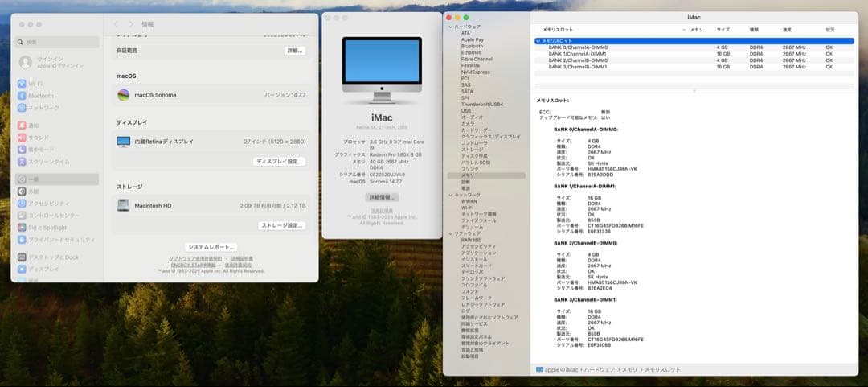Screen dimensions: 868x387
Task: Open スクリーンタイム icon in sidebar
Action: click(x=22, y=162)
